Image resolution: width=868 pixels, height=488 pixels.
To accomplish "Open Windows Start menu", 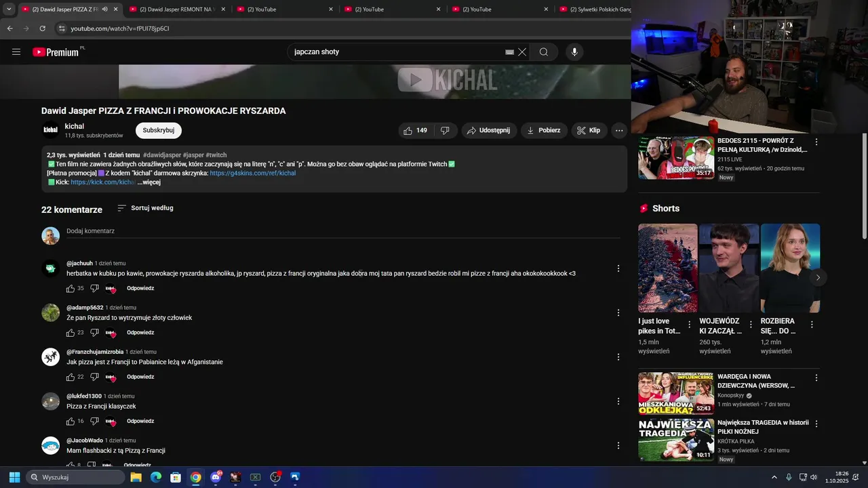I will [x=14, y=477].
